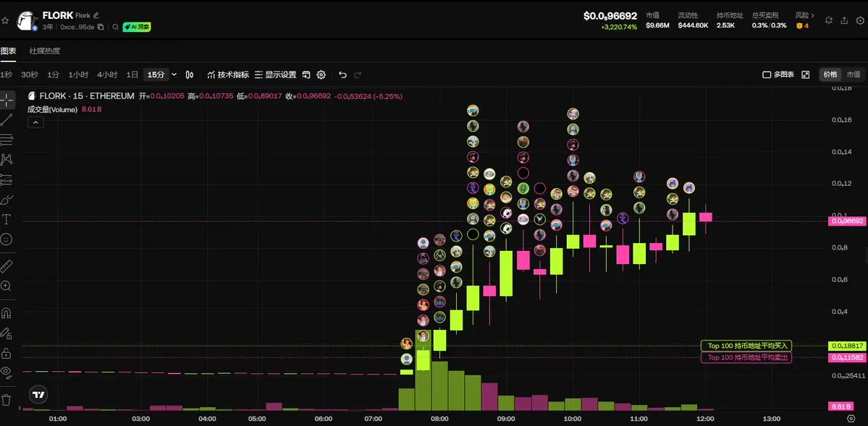Open 技术指标 indicators menu
The height and width of the screenshot is (426, 868).
point(228,74)
